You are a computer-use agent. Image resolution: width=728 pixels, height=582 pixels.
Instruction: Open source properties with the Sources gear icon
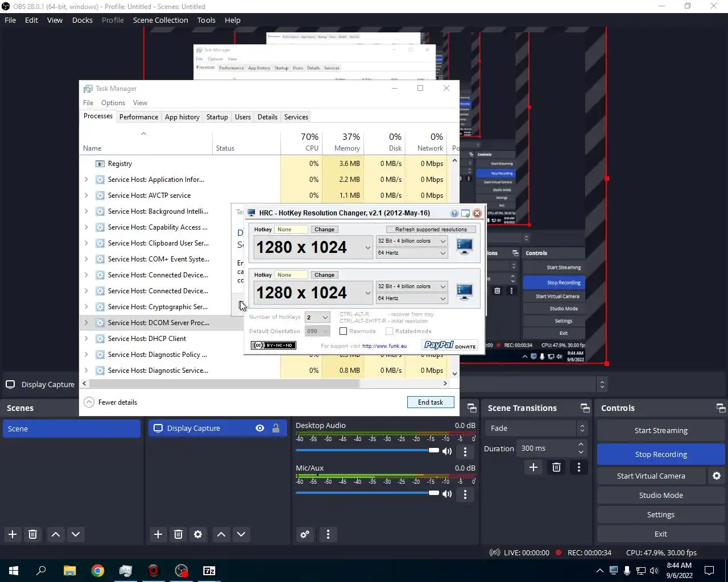[198, 534]
